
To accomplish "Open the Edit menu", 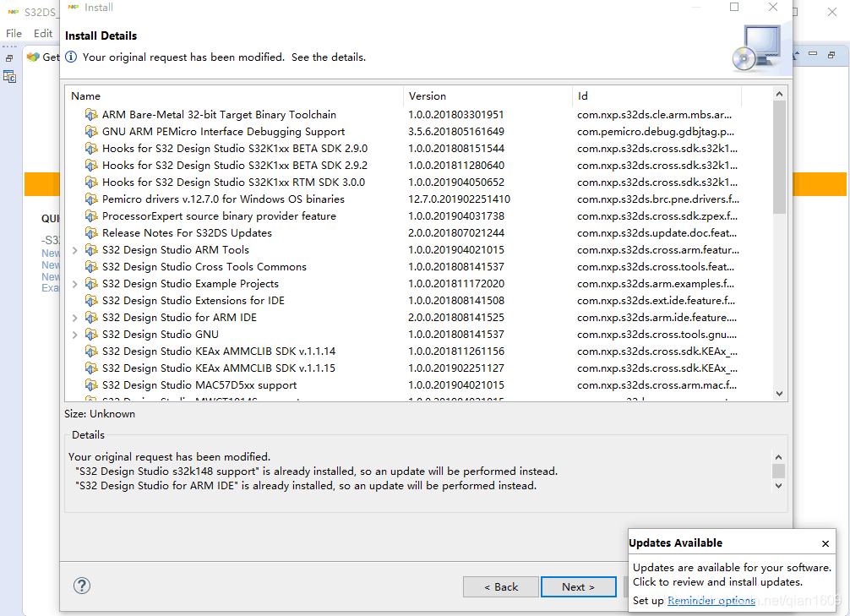I will point(43,34).
